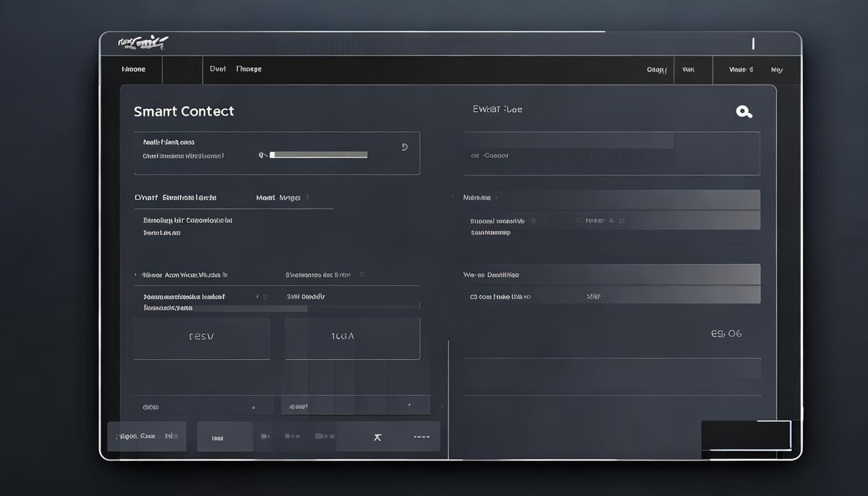This screenshot has width=868, height=496.
Task: Click the Wee e Deaniihao header bar
Action: (612, 274)
